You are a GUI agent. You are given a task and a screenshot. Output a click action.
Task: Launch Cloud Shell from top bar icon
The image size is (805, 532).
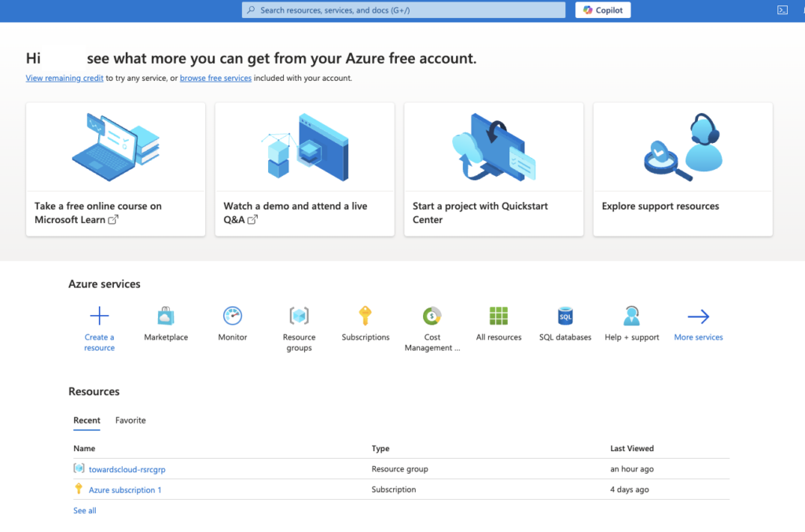coord(782,9)
